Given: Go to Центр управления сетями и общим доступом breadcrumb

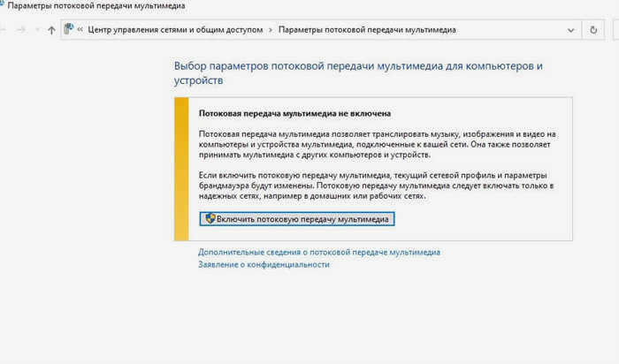Looking at the screenshot, I should click(x=175, y=30).
